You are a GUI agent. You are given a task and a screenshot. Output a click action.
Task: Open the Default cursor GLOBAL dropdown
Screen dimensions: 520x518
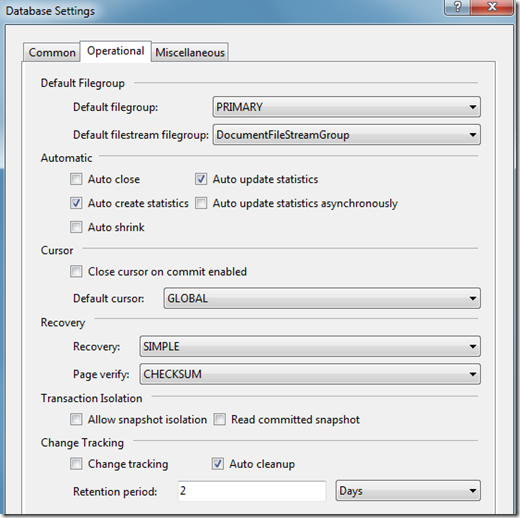322,298
